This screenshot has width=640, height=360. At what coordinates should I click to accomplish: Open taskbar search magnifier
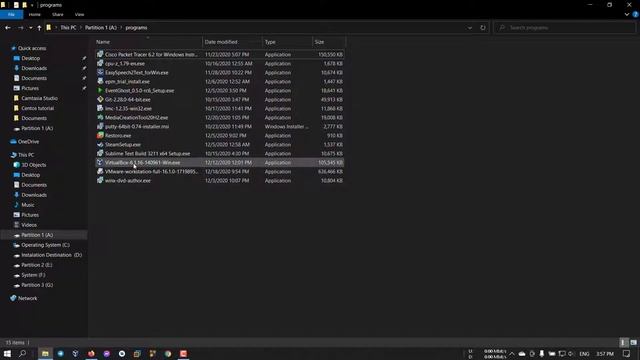coord(22,353)
